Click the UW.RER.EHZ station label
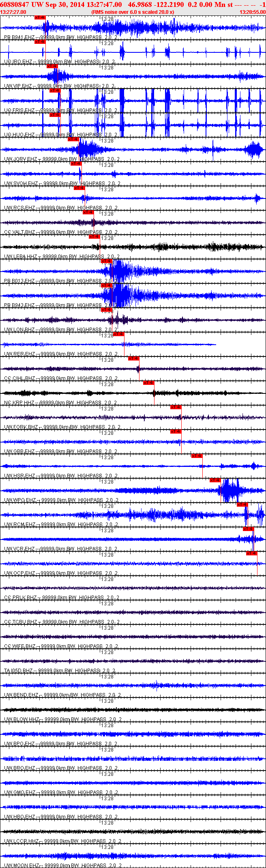 coord(19,354)
